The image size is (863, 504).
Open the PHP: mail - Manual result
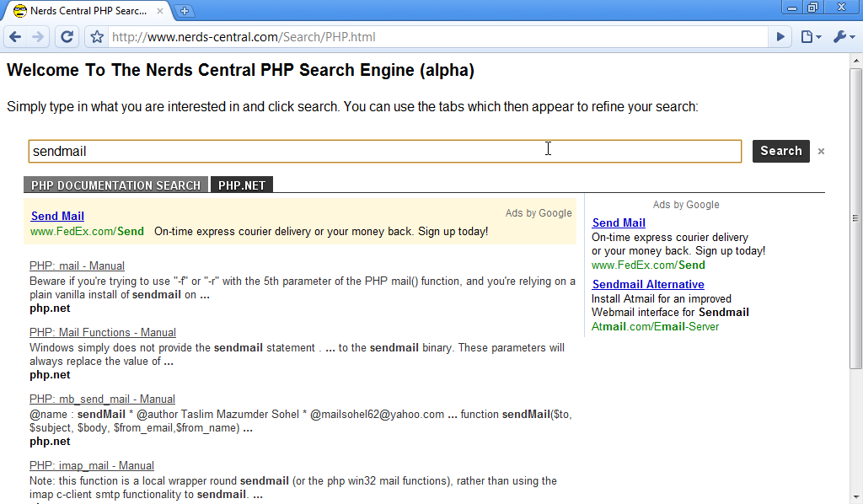click(77, 265)
